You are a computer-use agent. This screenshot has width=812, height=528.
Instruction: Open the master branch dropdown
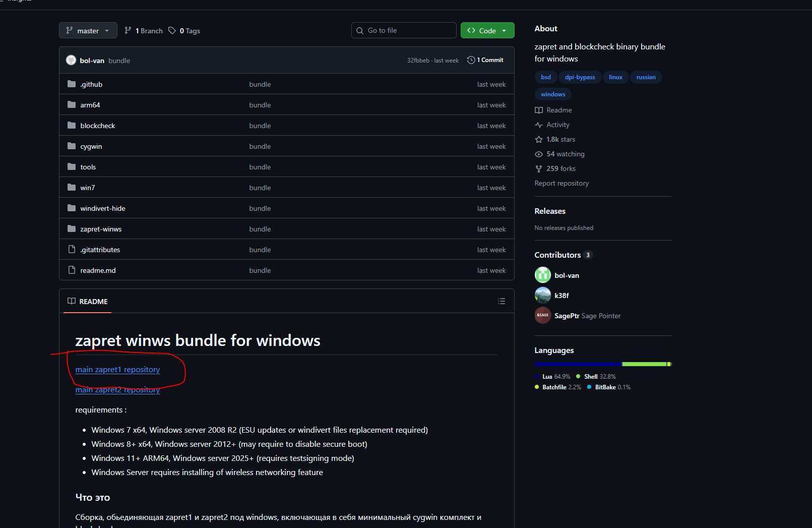(x=88, y=30)
